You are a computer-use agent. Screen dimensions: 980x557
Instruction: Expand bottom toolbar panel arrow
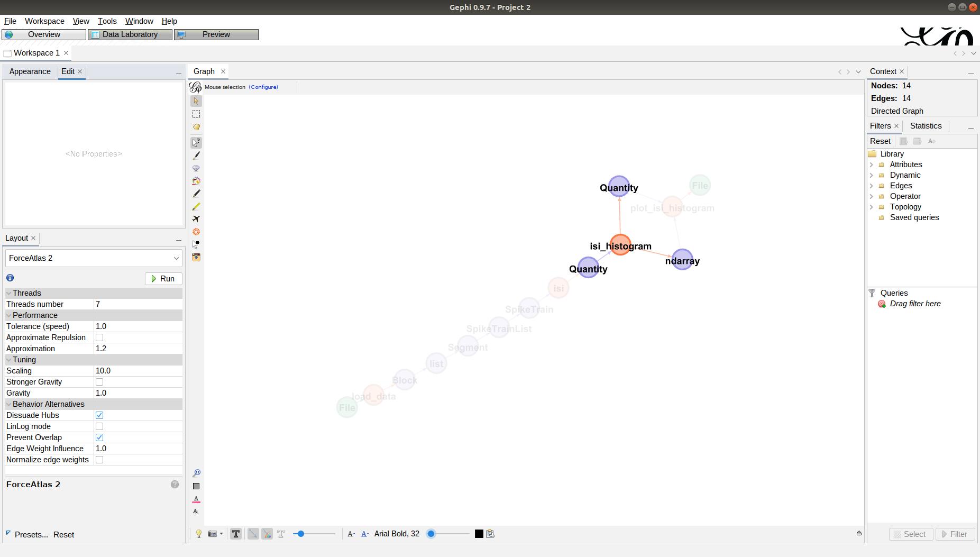[859, 533]
